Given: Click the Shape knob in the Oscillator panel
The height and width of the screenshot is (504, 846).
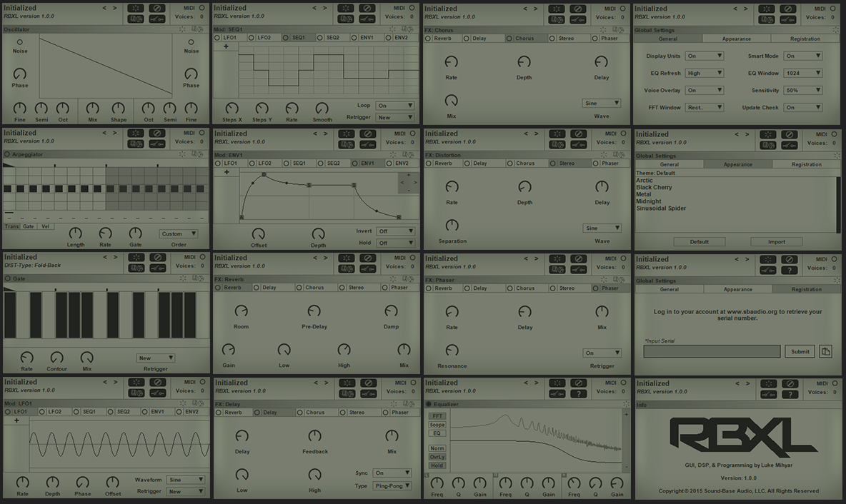Looking at the screenshot, I should click(x=118, y=109).
